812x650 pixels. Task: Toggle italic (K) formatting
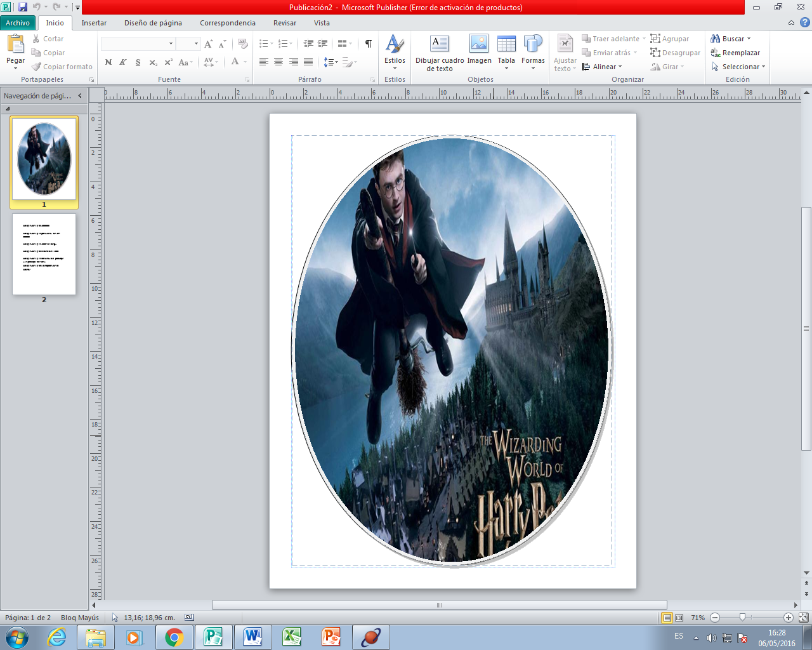[x=123, y=62]
